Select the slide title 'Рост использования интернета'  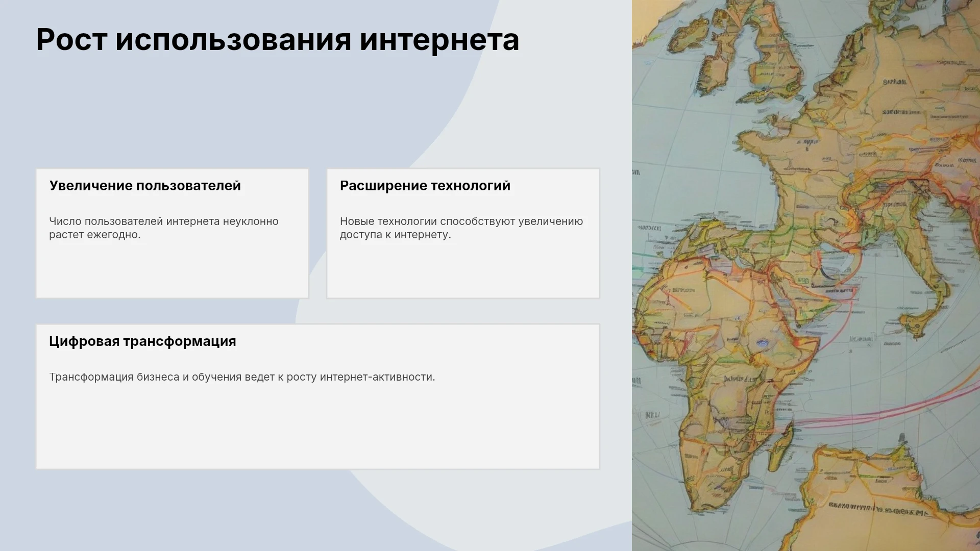(277, 40)
